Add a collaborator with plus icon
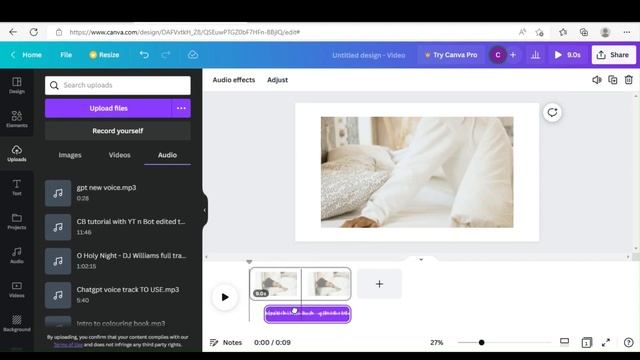The image size is (640, 360). click(513, 55)
